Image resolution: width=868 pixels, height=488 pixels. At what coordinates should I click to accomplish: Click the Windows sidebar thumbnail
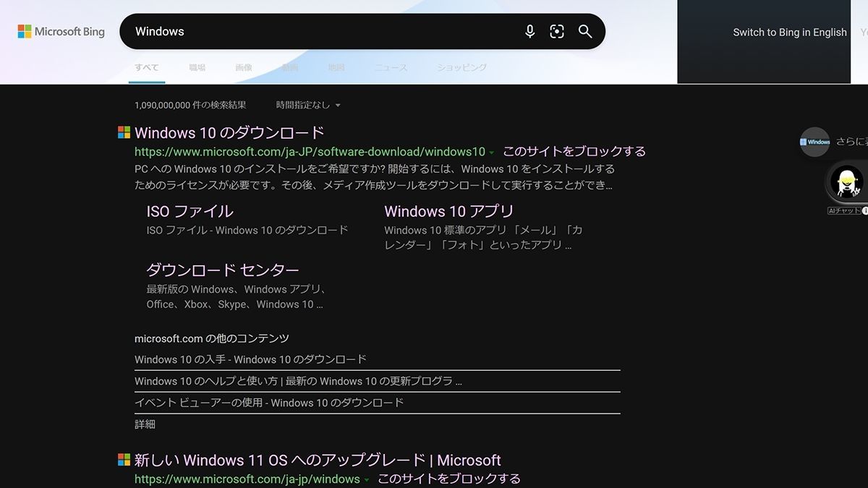pos(814,142)
